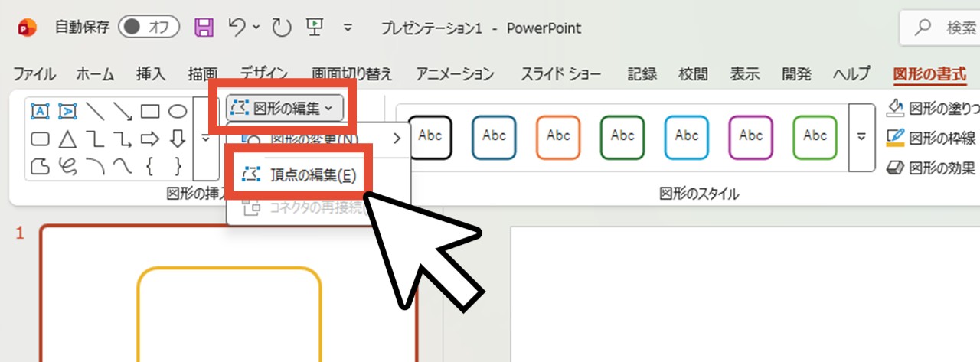This screenshot has width=980, height=362.
Task: Open the 表示 tab
Action: 744,74
